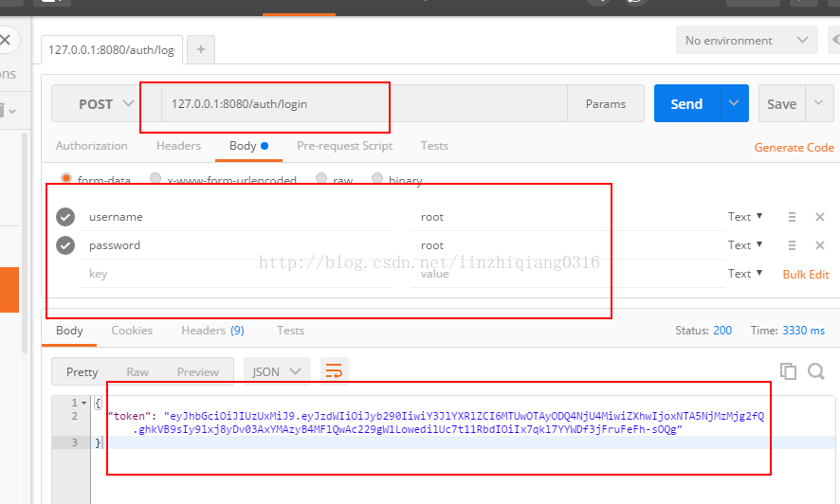
Task: Switch to the Pre-request Script tab
Action: pos(344,146)
